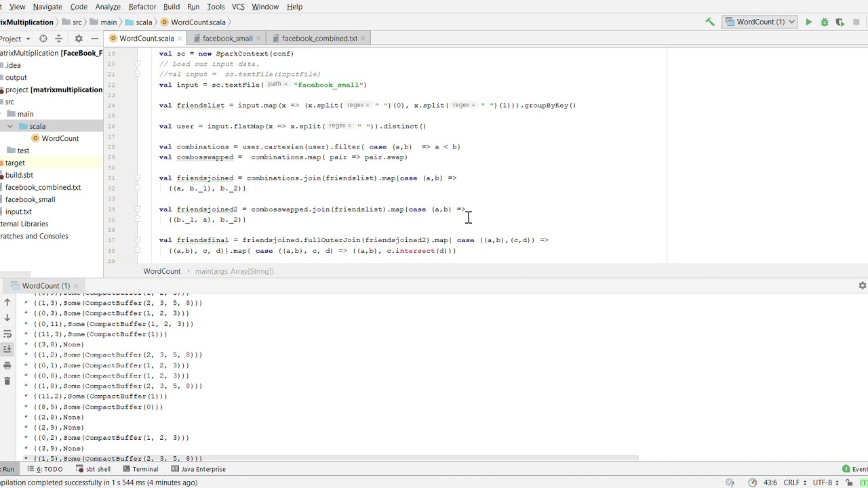Open the sbt shell tool window

(x=92, y=469)
